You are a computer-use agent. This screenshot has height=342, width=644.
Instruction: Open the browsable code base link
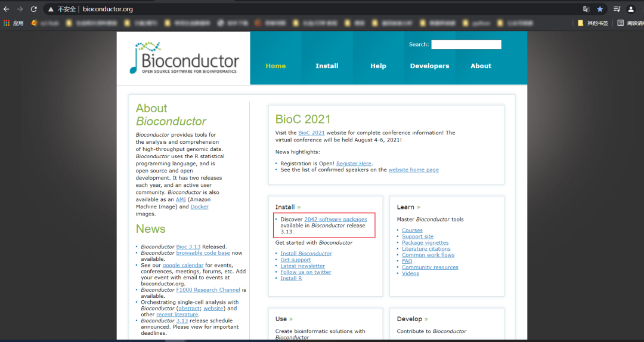[x=203, y=253]
